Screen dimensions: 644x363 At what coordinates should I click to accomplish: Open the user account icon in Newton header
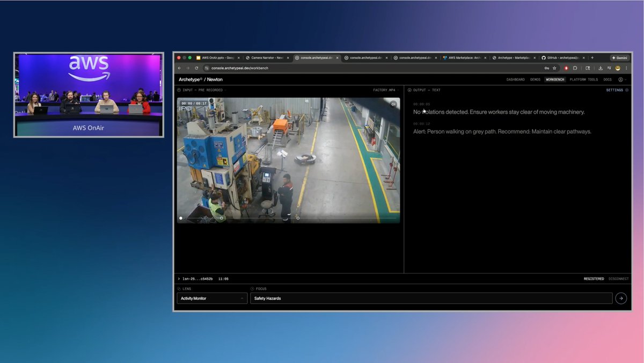[621, 79]
